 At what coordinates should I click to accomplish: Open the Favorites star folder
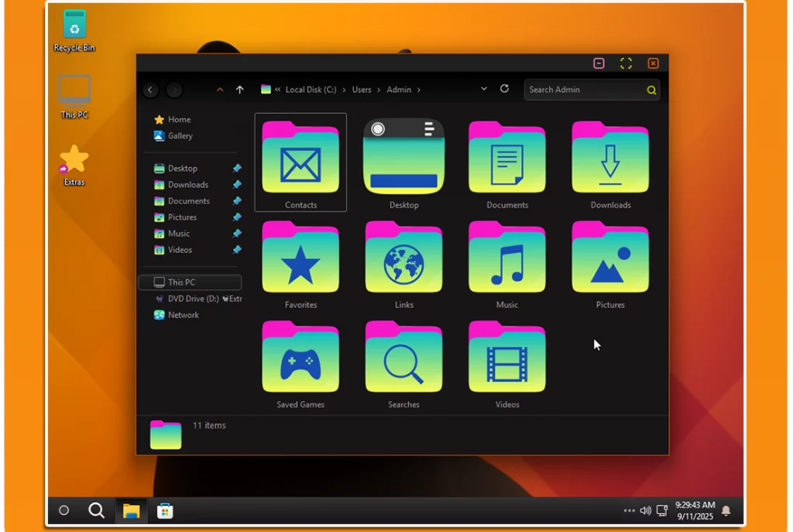tap(300, 258)
